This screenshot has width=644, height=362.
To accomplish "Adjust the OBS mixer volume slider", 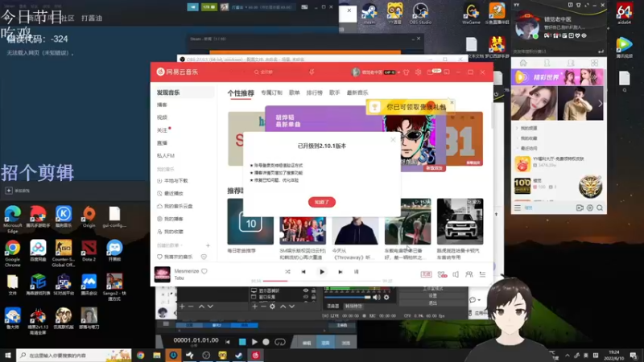I will (348, 297).
